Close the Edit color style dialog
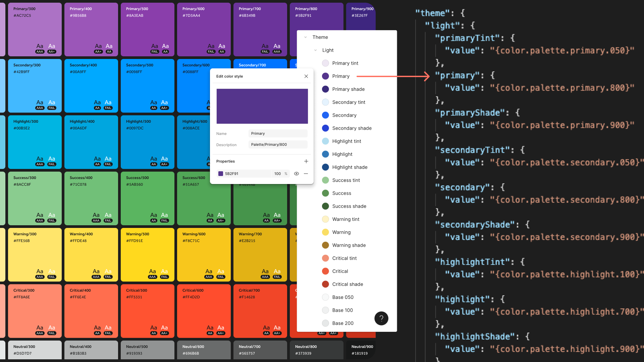This screenshot has height=362, width=644. click(306, 76)
